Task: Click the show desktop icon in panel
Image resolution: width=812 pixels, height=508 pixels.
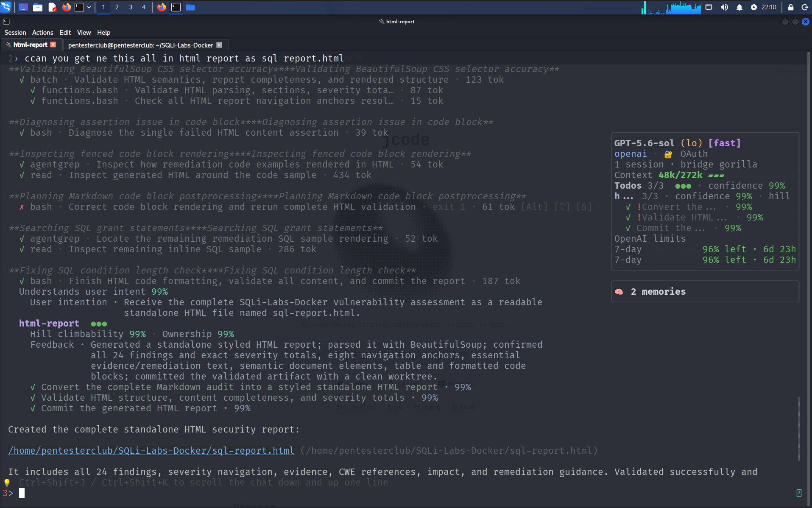Action: click(x=23, y=7)
